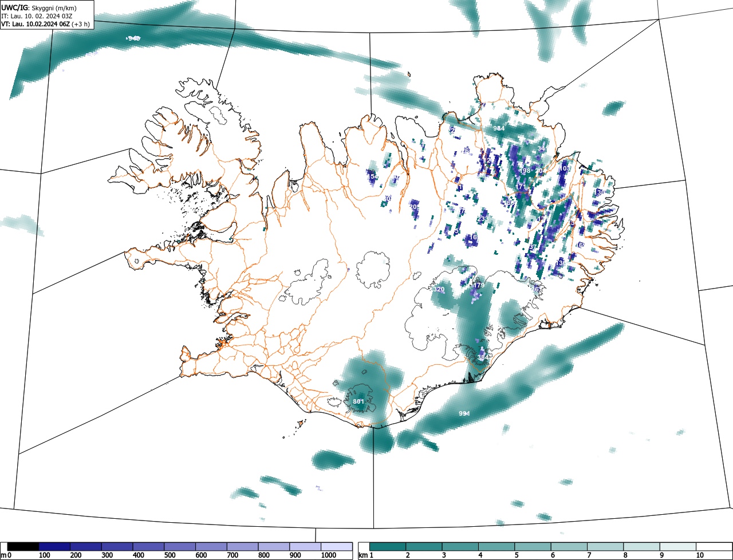The height and width of the screenshot is (560, 733).
Task: Choose the 300–400 m legend swatch
Action: [117, 547]
